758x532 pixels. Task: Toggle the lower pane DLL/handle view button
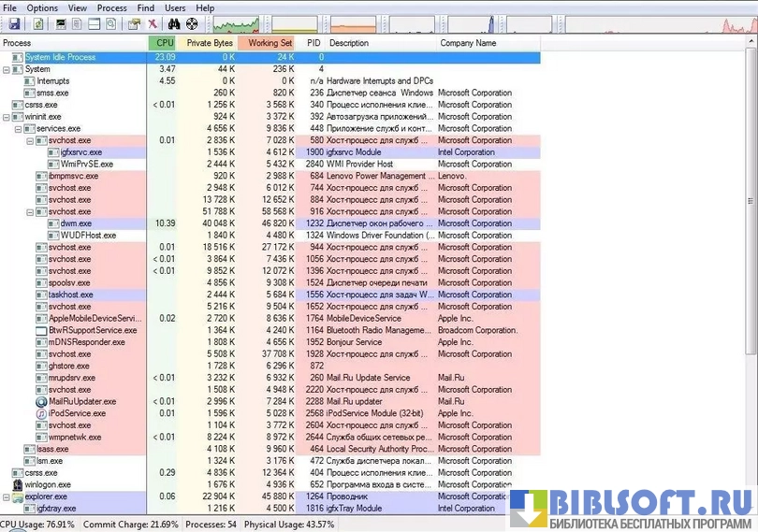coord(111,24)
